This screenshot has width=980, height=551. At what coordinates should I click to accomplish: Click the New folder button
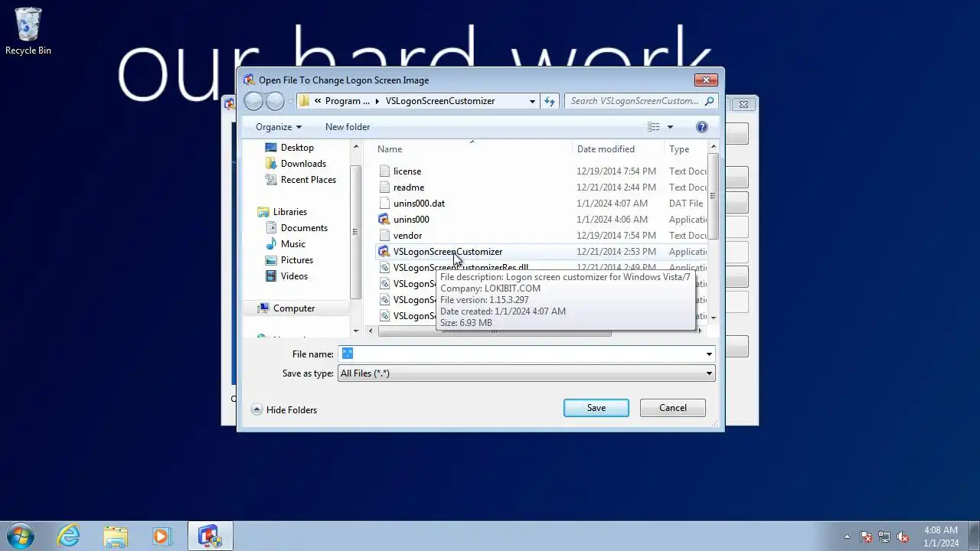coord(348,127)
